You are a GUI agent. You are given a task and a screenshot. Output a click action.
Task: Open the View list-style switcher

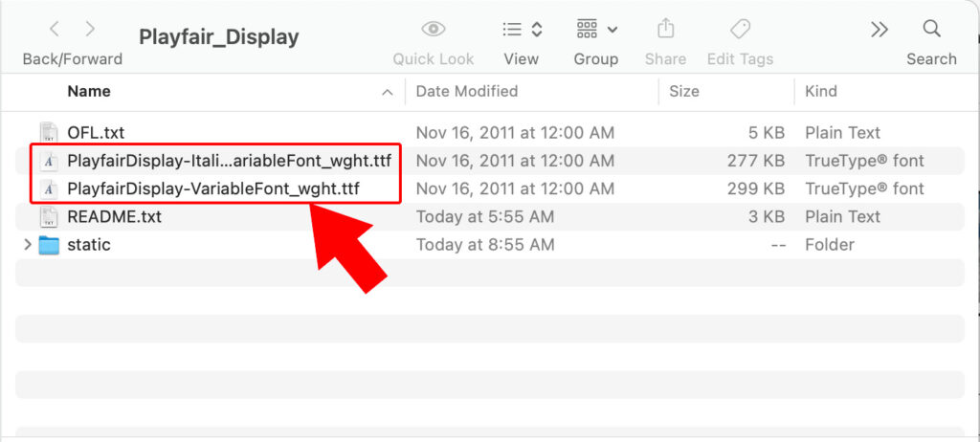(x=522, y=30)
